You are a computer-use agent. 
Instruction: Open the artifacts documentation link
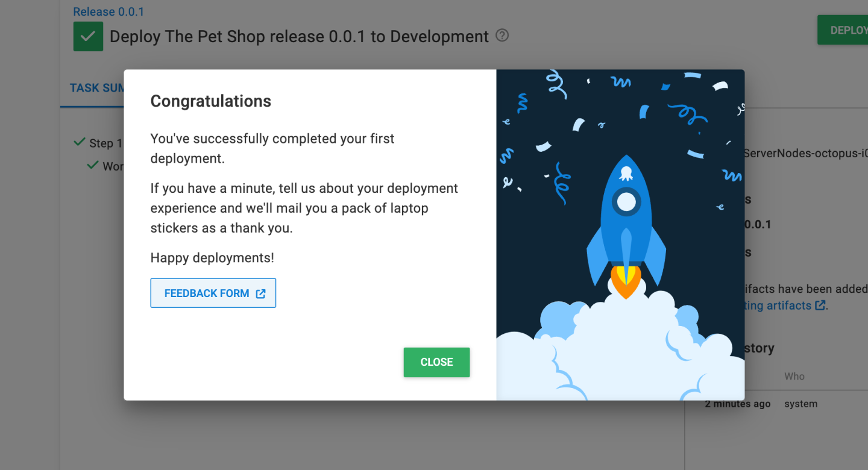coord(778,305)
